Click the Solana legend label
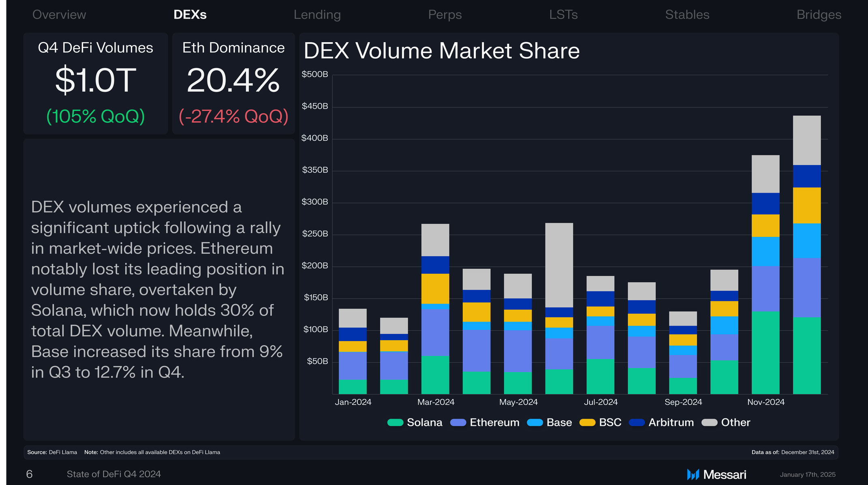 click(425, 423)
